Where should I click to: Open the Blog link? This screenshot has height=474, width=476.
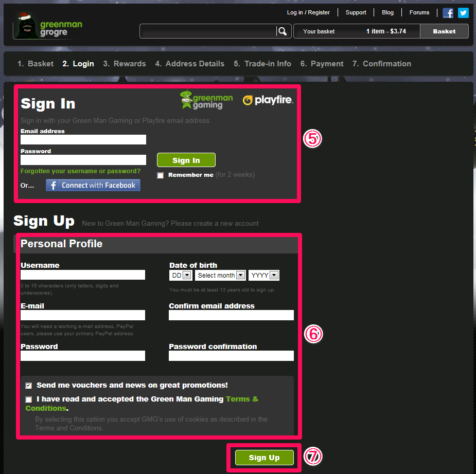(387, 12)
